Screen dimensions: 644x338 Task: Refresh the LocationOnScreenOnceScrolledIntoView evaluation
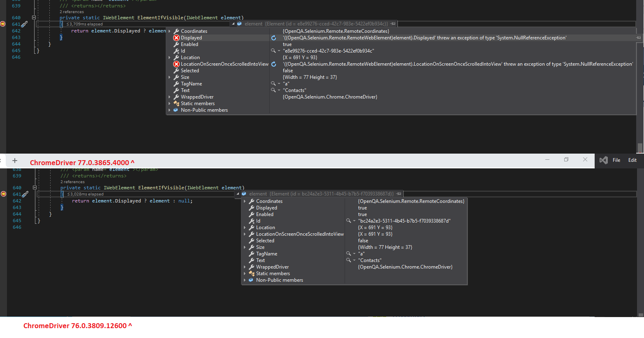point(274,64)
